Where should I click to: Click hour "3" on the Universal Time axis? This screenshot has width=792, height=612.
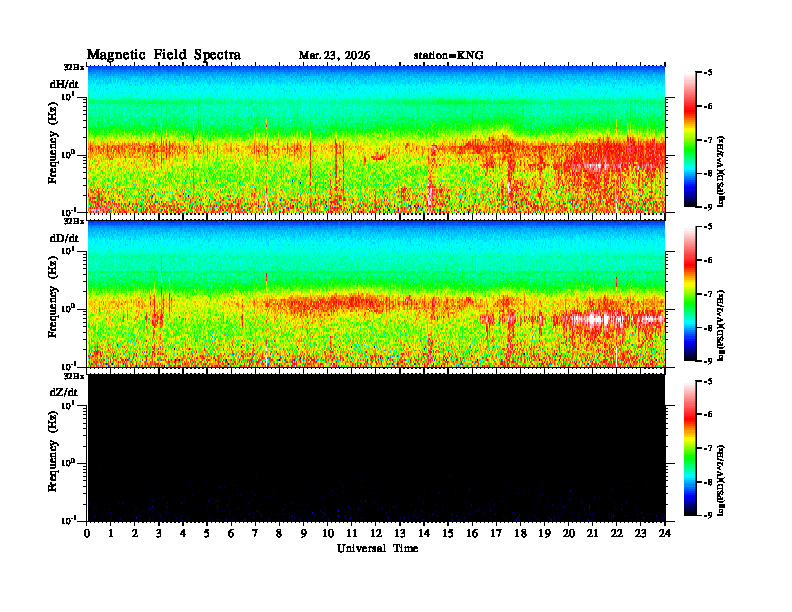point(159,534)
